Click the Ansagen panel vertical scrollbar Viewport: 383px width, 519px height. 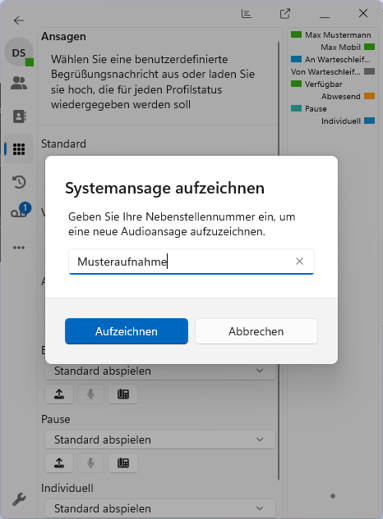279,260
